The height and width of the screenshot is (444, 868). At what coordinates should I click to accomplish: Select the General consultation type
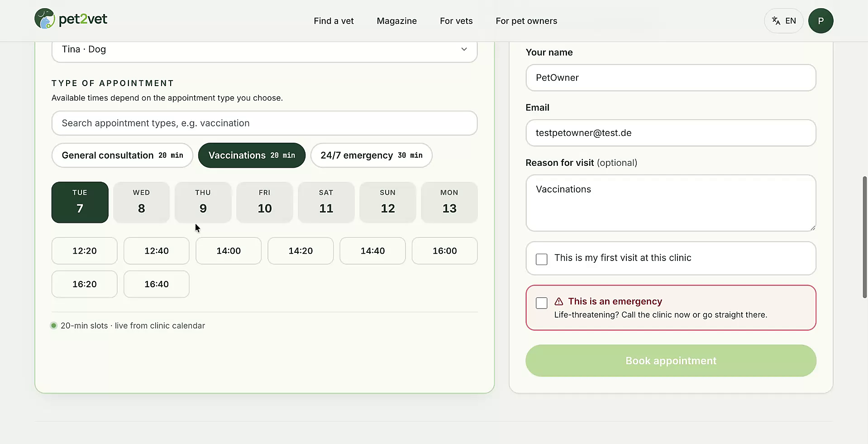point(122,155)
